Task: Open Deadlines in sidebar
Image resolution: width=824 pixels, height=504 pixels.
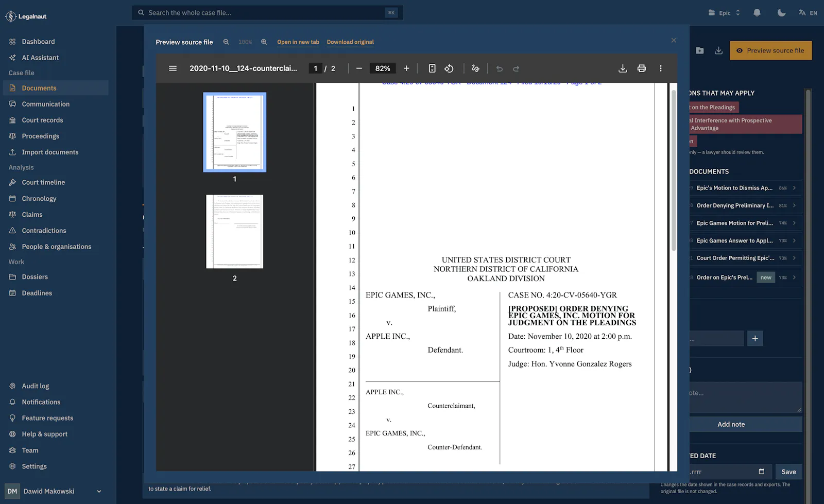Action: [56, 293]
